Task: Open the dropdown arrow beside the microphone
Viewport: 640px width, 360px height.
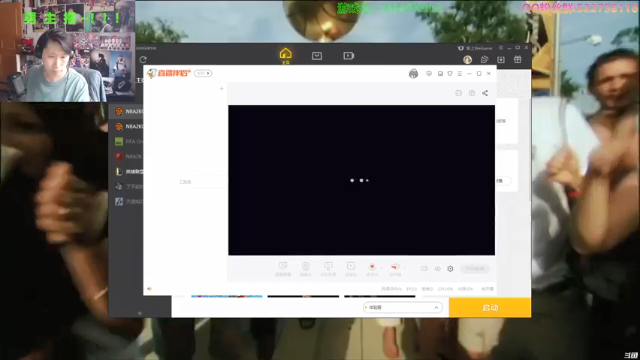Action: [382, 268]
